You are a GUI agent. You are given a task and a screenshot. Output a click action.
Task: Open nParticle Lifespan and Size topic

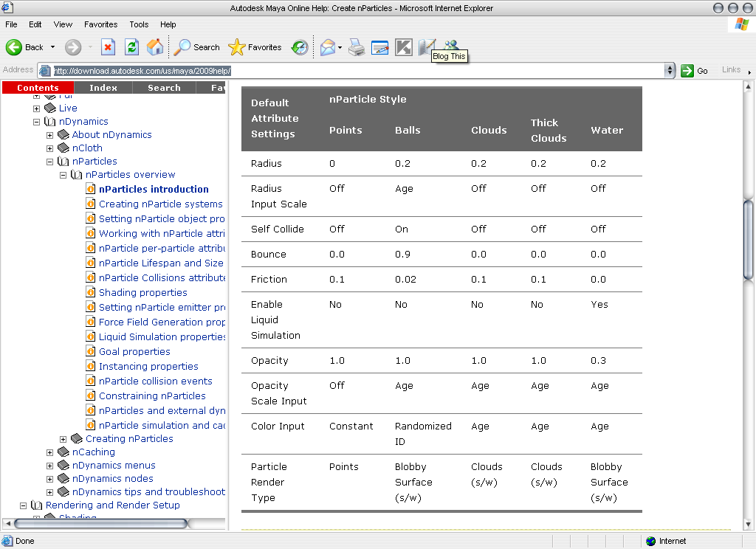pos(161,263)
